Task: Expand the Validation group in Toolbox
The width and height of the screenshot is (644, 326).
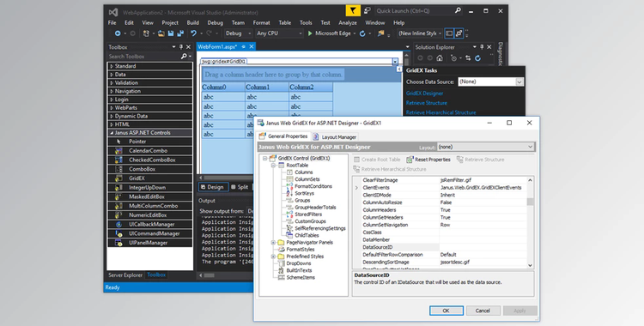Action: (112, 82)
